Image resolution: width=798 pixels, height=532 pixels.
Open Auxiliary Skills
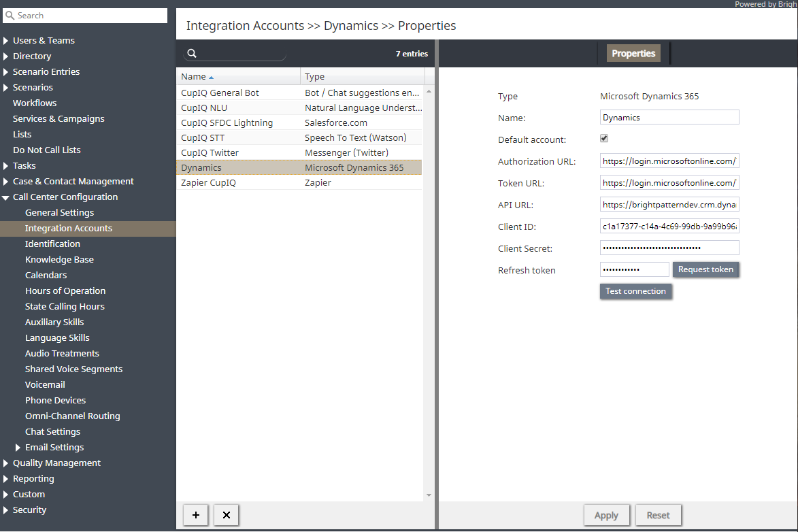coord(54,322)
